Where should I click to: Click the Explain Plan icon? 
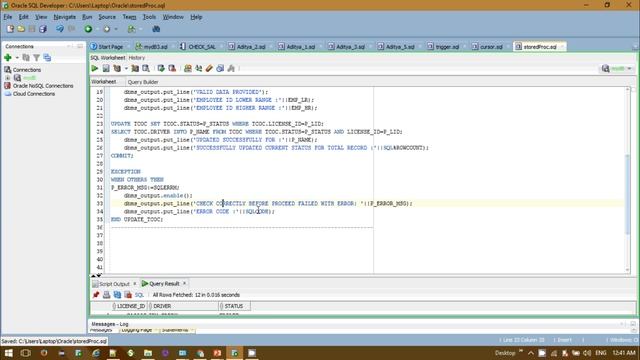point(118,69)
